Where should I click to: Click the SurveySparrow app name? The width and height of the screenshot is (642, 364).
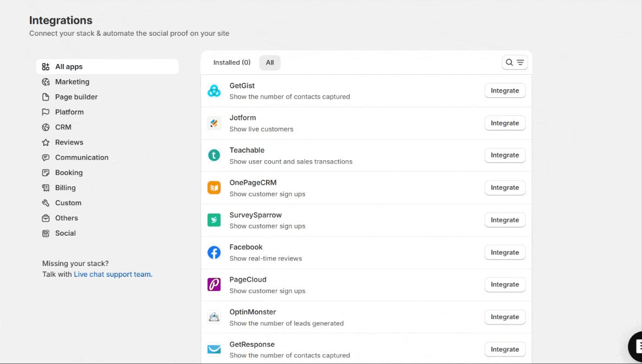(x=256, y=215)
